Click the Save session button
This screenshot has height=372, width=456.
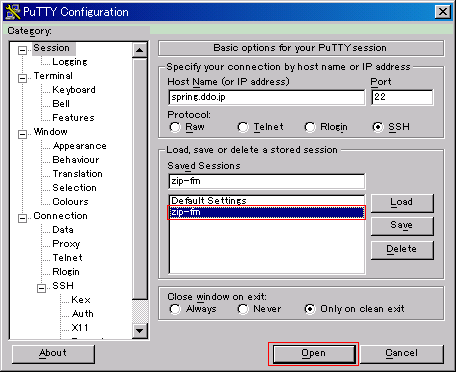point(402,226)
